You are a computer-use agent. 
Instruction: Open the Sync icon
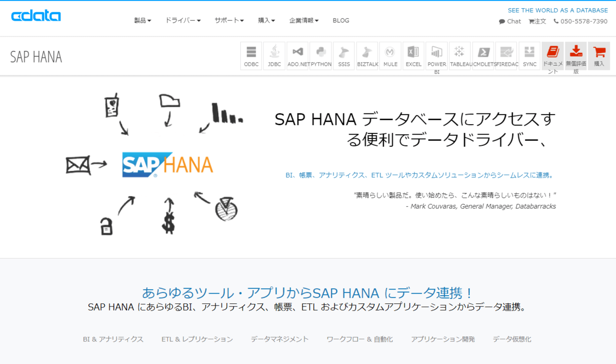pyautogui.click(x=530, y=56)
